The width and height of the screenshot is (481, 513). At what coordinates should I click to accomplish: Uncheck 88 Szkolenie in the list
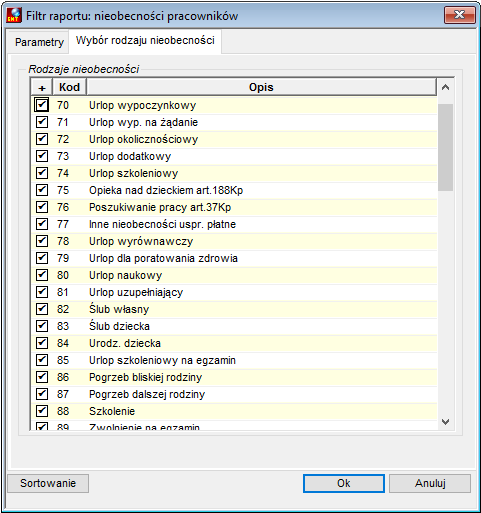(42, 411)
